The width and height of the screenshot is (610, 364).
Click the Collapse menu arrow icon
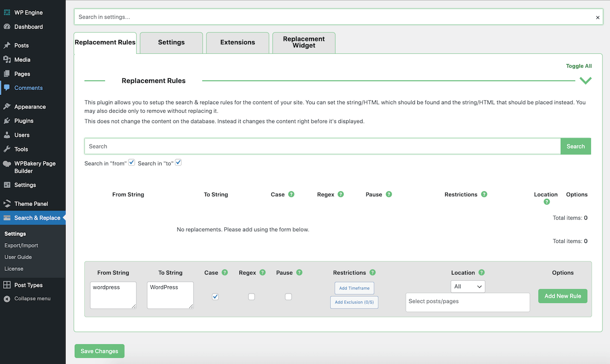7,298
